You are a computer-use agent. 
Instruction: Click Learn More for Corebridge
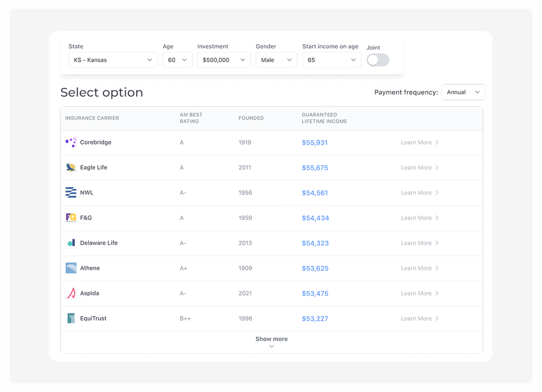[x=420, y=142]
